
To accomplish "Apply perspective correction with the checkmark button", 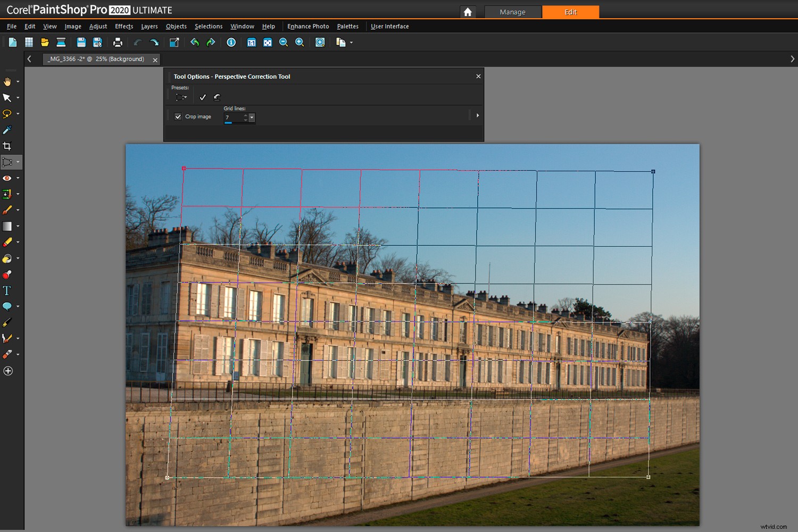I will (203, 97).
